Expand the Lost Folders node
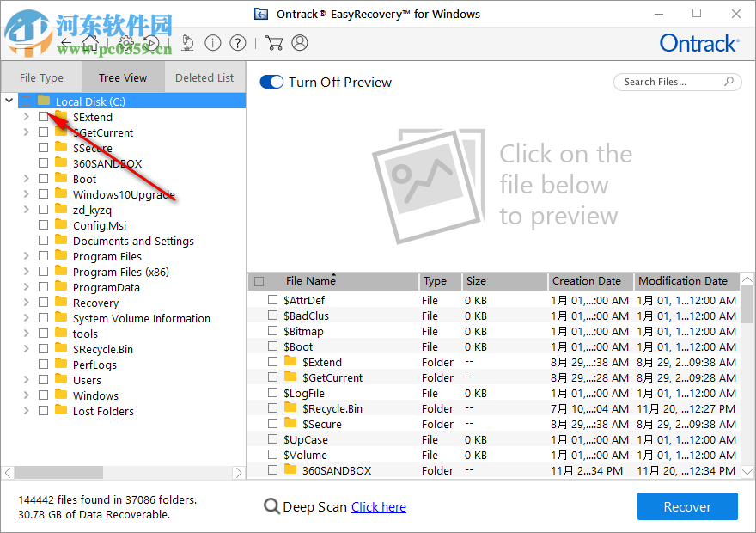 (x=27, y=410)
